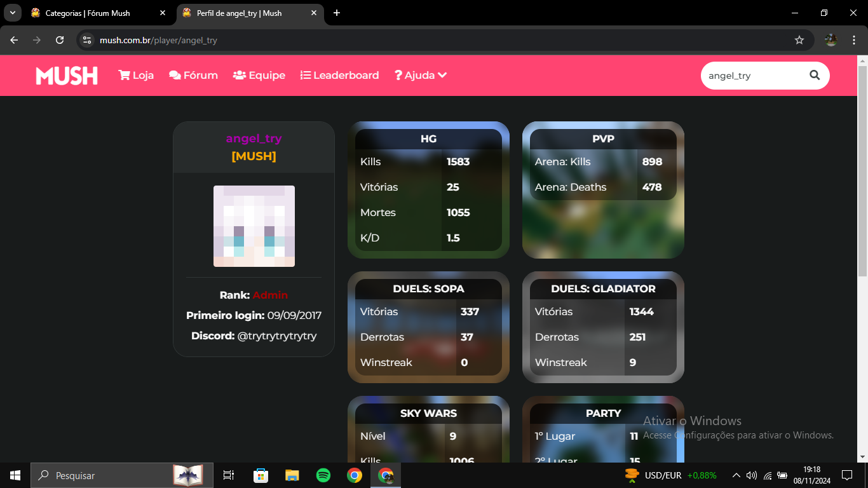Open the volume control icon
The width and height of the screenshot is (868, 488).
(x=752, y=475)
